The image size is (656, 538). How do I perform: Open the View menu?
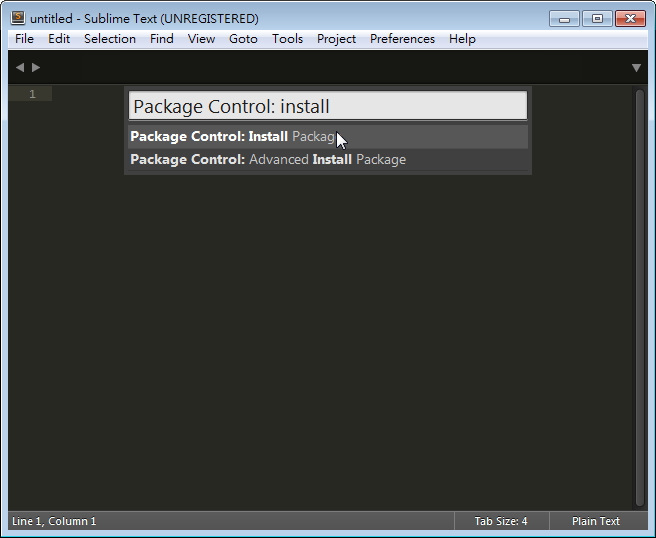tap(201, 39)
